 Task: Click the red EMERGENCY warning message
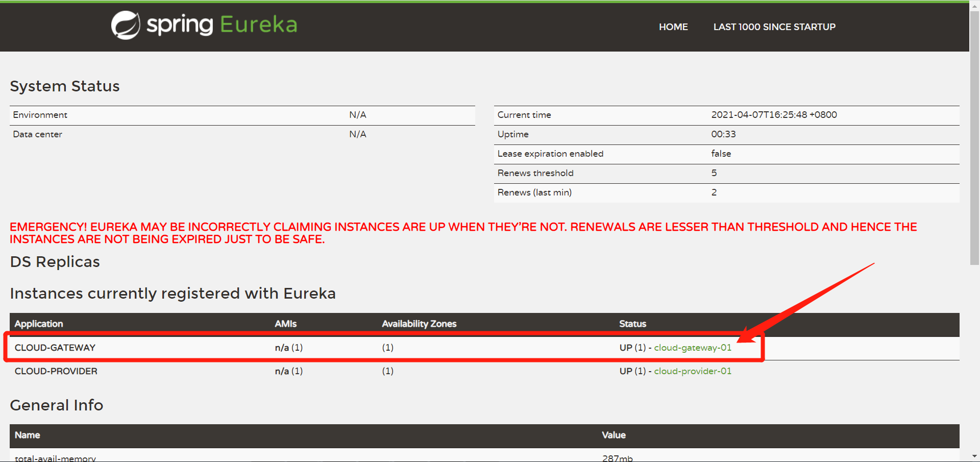tap(463, 233)
